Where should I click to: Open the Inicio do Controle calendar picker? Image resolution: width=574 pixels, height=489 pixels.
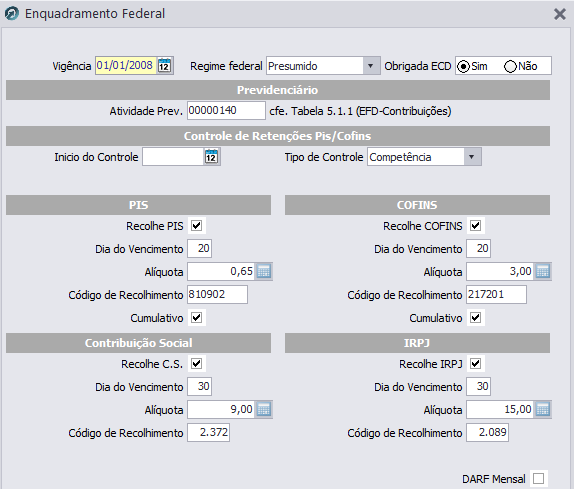coord(211,157)
